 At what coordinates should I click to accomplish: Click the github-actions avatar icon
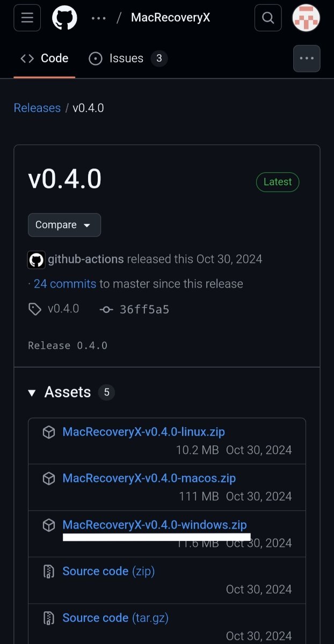(37, 260)
